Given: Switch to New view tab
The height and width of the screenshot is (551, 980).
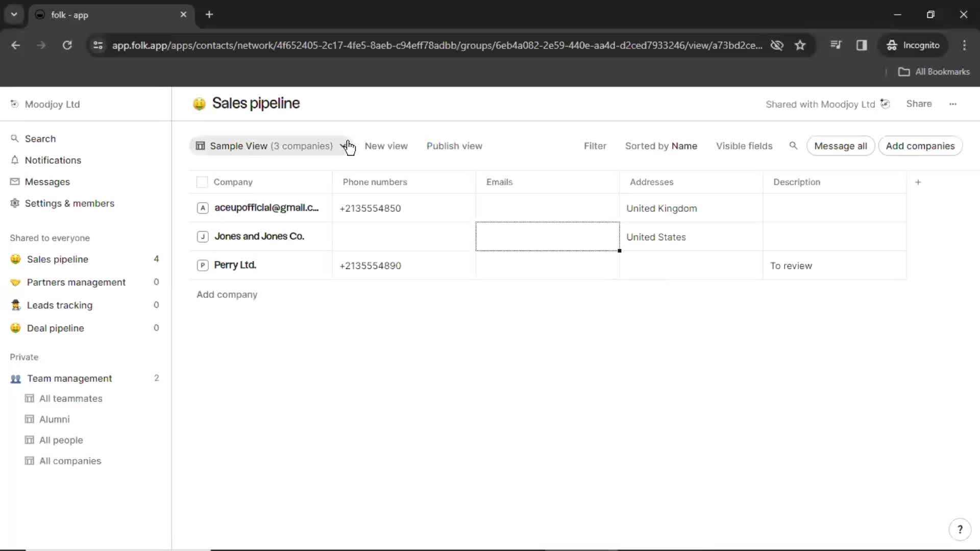Looking at the screenshot, I should pyautogui.click(x=386, y=145).
